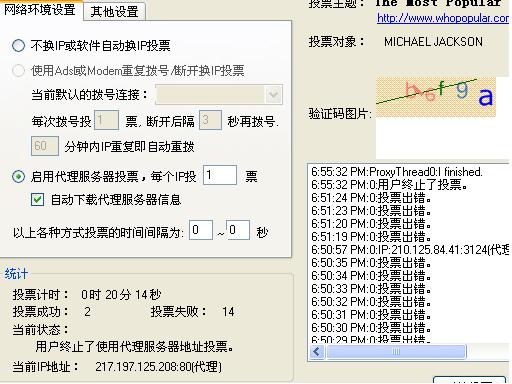Click the 投票计时 value 0时 20分 14秒
The width and height of the screenshot is (512, 384).
[121, 295]
